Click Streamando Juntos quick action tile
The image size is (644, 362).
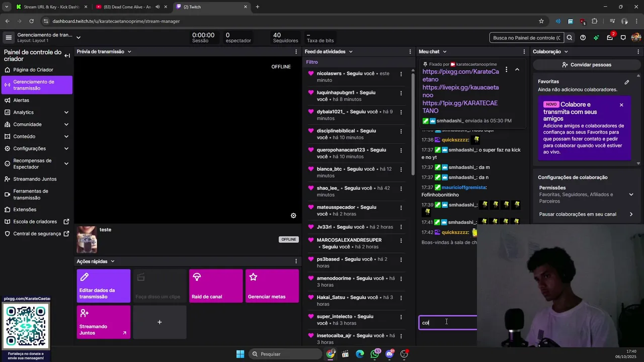[x=104, y=322]
